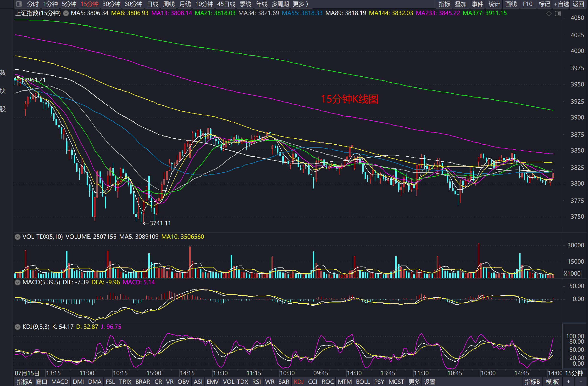
Task: Select the EMV indicator tab
Action: (213, 382)
